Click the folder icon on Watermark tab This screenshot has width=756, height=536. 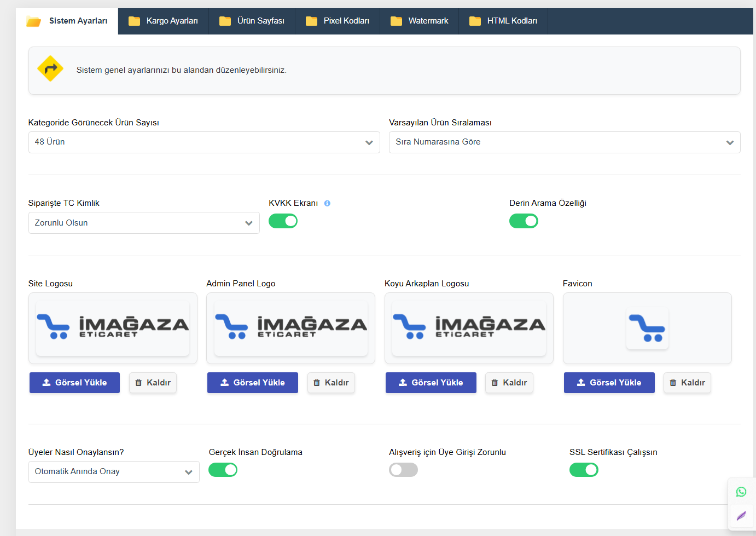point(396,21)
